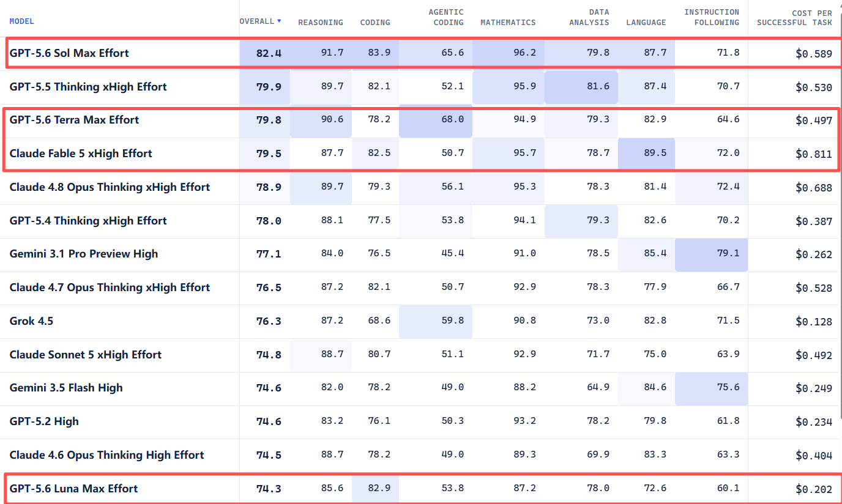Click Gemini 3.5 Flash instruction following score 75.6

(x=728, y=387)
